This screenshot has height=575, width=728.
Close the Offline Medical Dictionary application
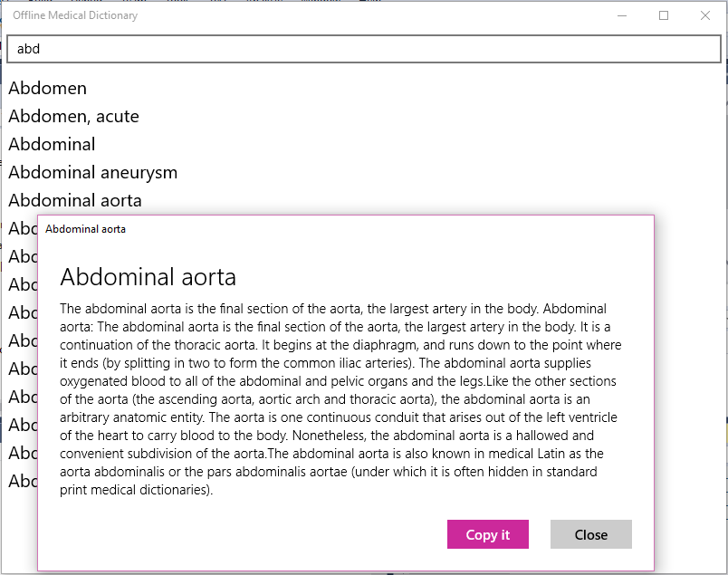point(705,16)
